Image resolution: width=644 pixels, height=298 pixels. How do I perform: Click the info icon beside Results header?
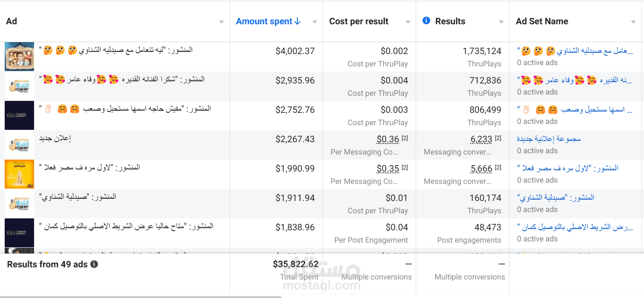coord(426,20)
